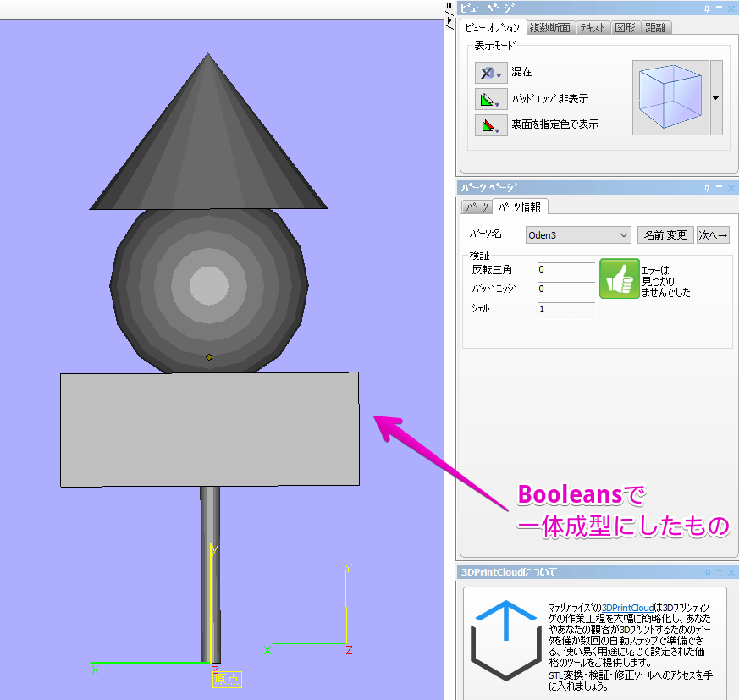Viewport: 739px width, 700px height.
Task: Click the 混在 display mode icon button
Action: click(x=491, y=73)
